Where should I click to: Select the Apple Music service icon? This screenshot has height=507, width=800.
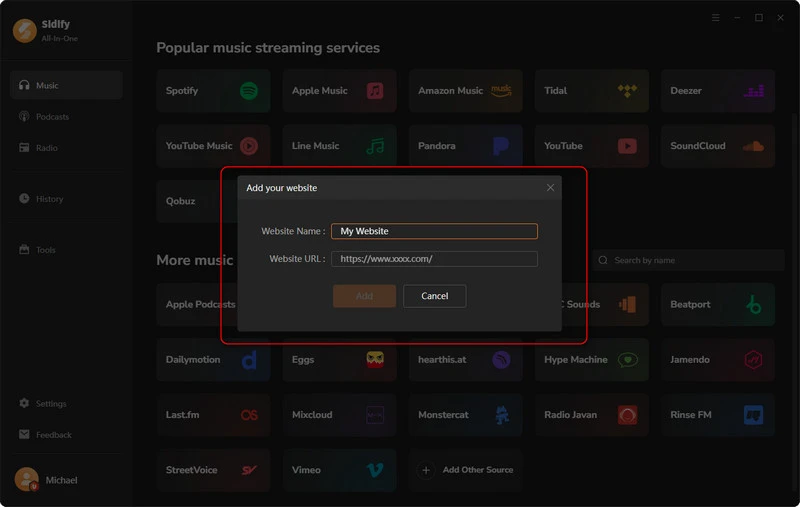375,91
